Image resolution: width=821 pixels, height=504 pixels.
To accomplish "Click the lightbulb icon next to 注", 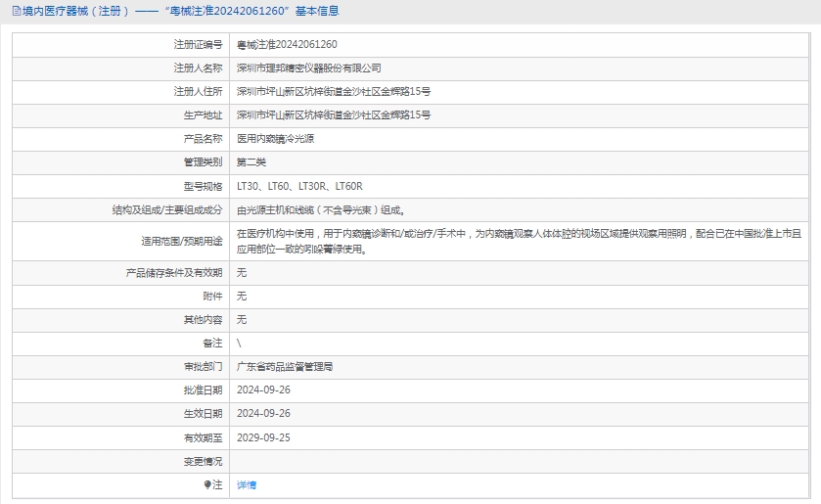I will click(x=207, y=484).
